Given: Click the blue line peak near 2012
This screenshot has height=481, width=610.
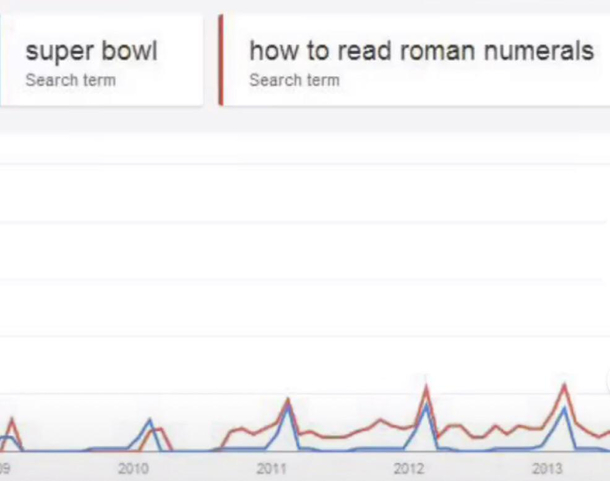Looking at the screenshot, I should 426,406.
